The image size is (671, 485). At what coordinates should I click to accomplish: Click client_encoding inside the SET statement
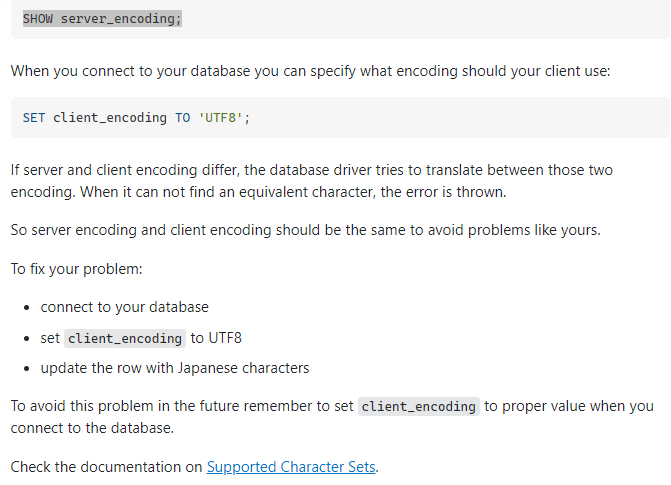click(110, 118)
